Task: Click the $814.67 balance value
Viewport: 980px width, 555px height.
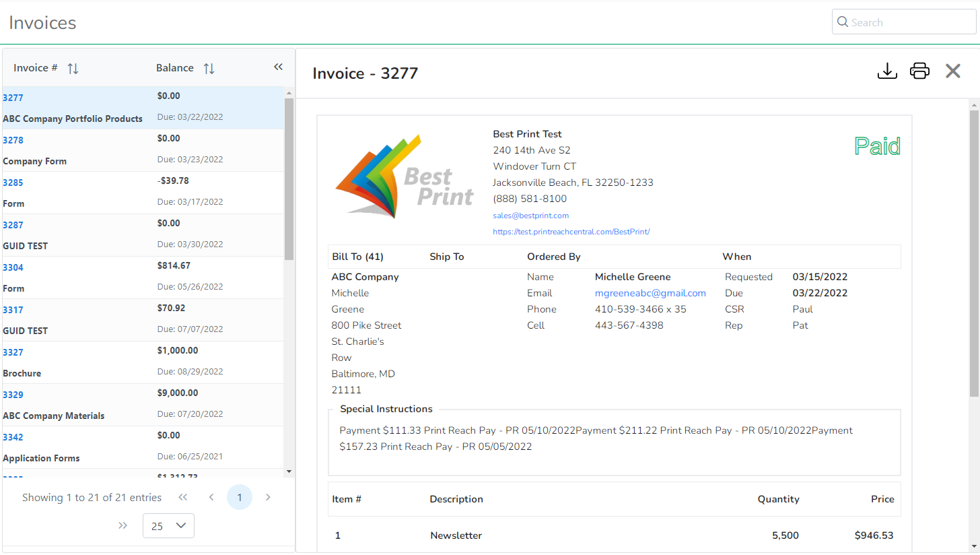Action: click(x=174, y=265)
